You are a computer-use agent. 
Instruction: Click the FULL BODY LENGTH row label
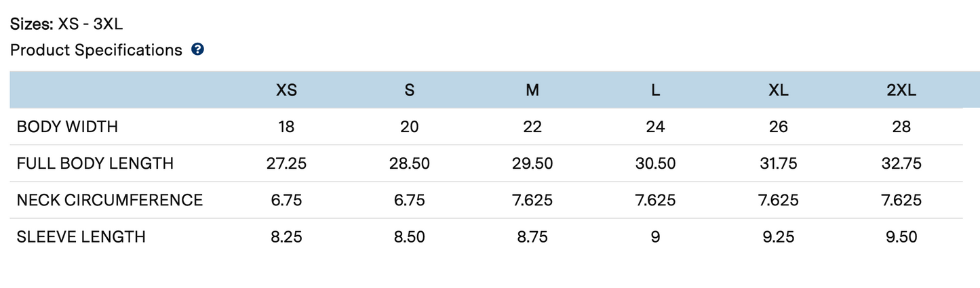(95, 163)
